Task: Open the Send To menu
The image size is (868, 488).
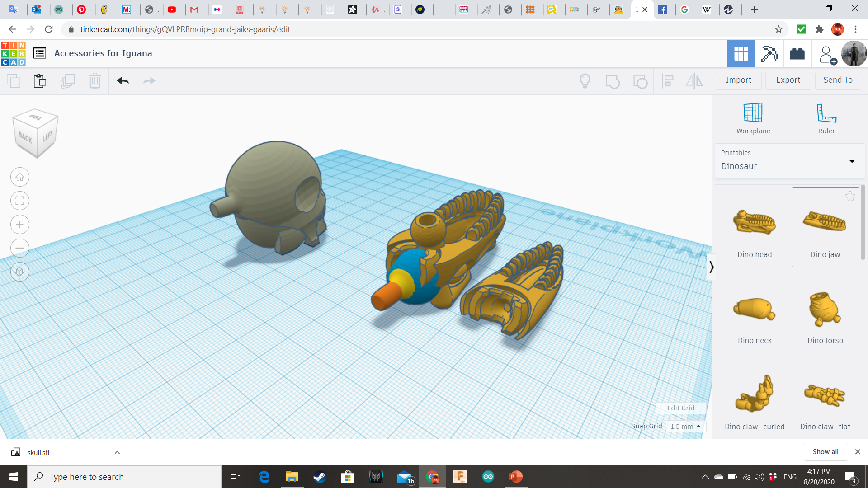Action: click(838, 80)
